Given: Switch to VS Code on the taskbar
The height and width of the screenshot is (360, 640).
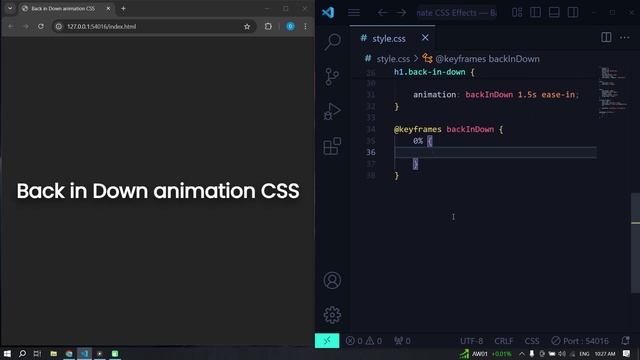Looking at the screenshot, I should point(84,353).
